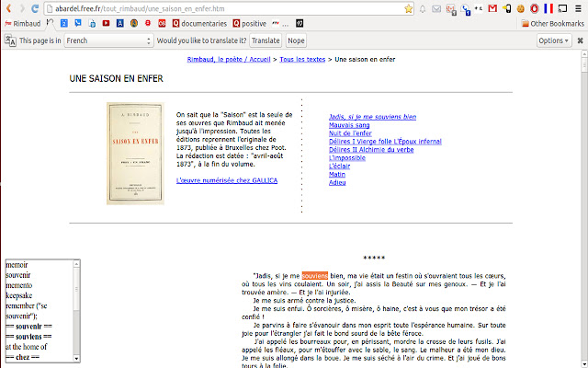This screenshot has width=588, height=368.
Task: Click the UNE SAISON EN ENFER heading
Action: coord(117,78)
